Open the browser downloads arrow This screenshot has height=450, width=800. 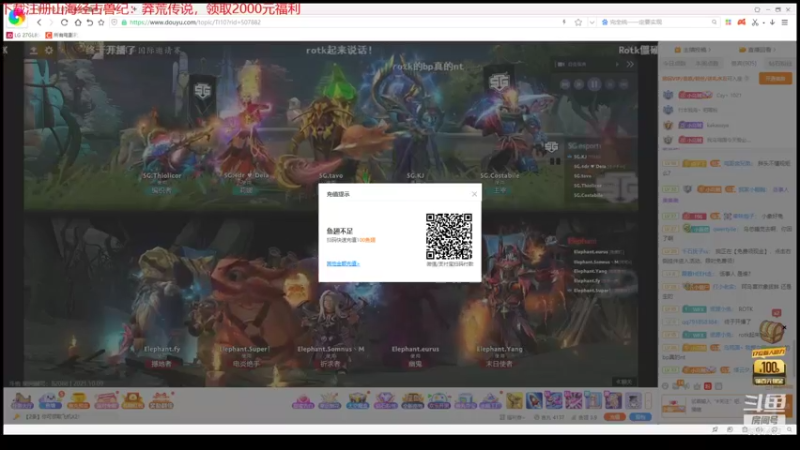pos(772,22)
